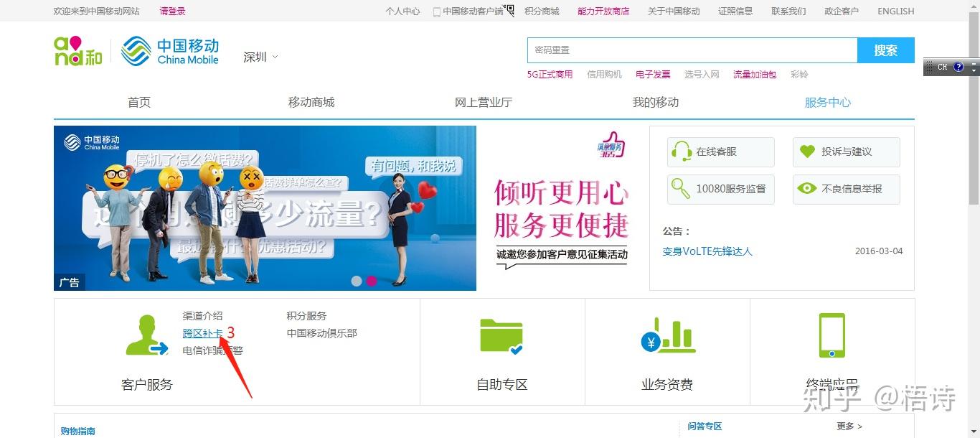Click the complaints heart icon
This screenshot has height=438, width=980.
tap(807, 152)
